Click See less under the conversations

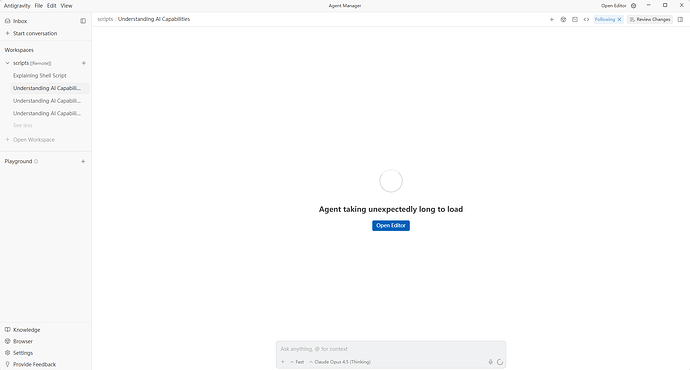(22, 125)
